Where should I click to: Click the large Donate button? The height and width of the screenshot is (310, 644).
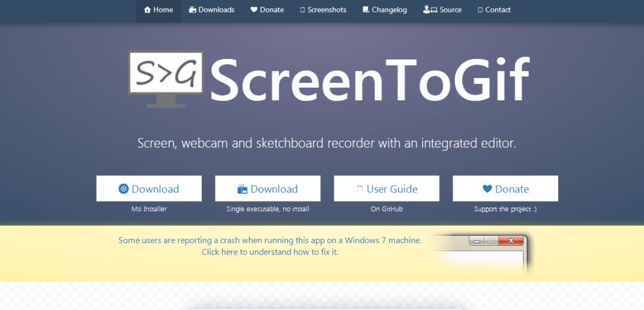506,188
